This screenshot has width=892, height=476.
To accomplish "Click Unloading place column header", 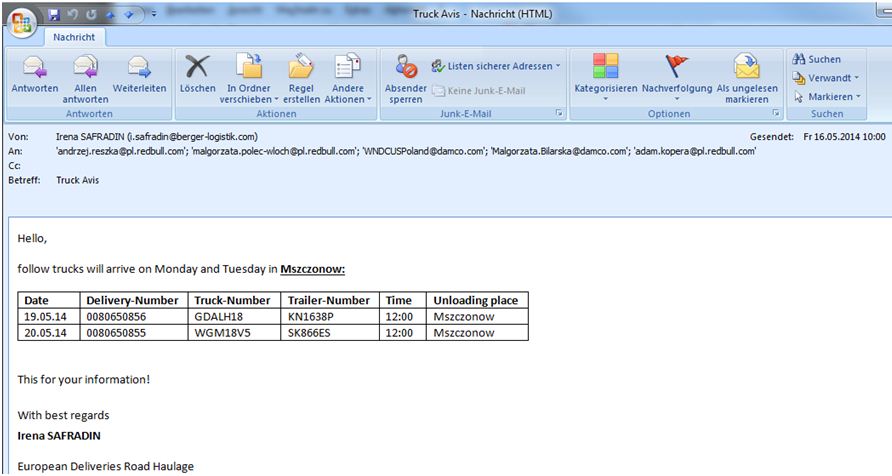I will click(x=476, y=300).
